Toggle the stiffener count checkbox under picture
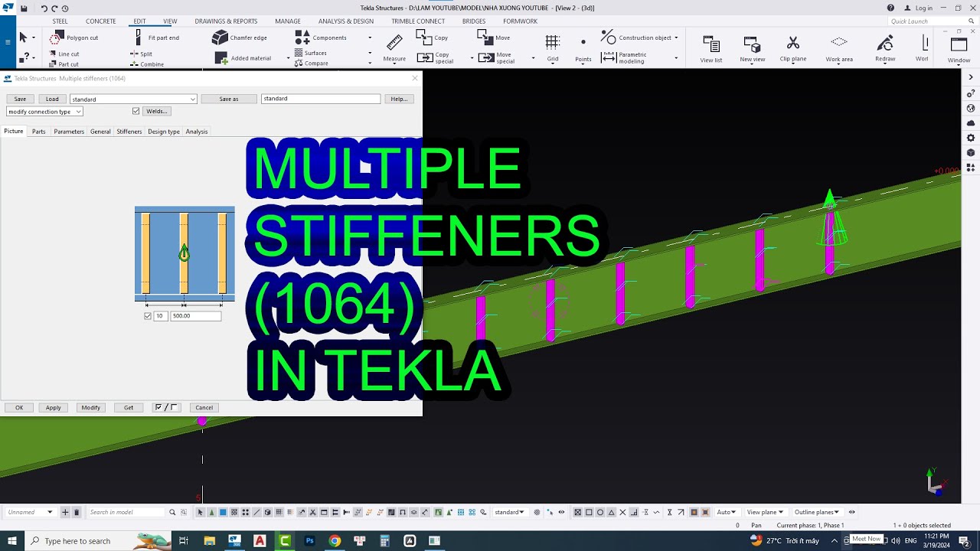Image resolution: width=980 pixels, height=551 pixels. 148,316
